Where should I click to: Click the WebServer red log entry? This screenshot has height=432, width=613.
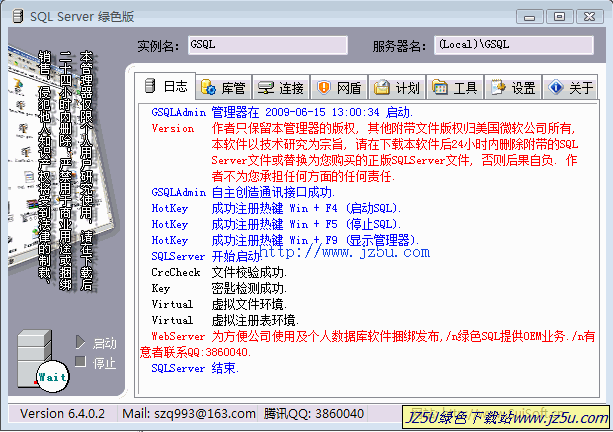tap(367, 344)
